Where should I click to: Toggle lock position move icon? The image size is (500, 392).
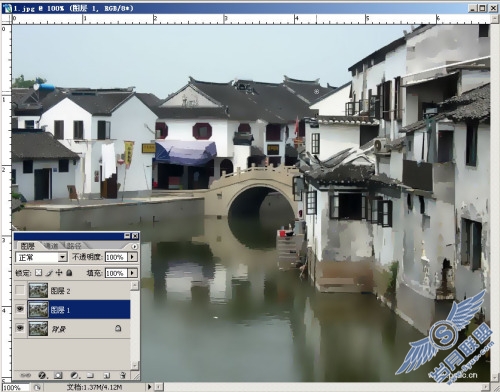click(x=59, y=273)
